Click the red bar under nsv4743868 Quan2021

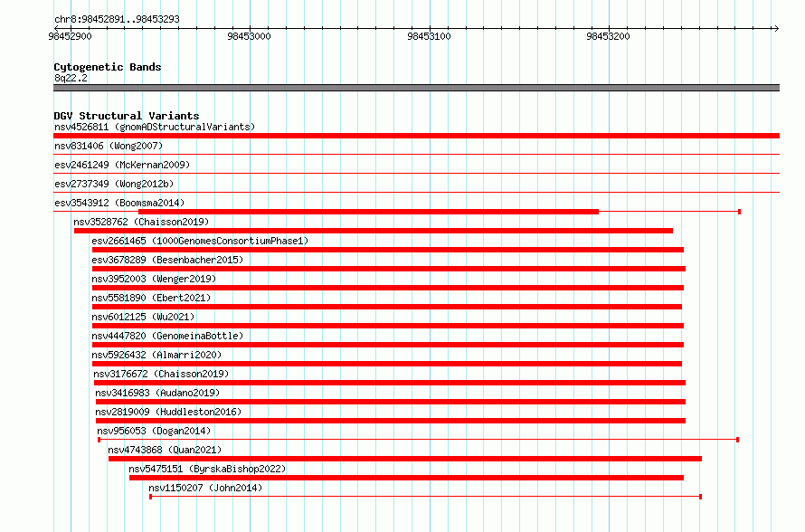point(405,459)
